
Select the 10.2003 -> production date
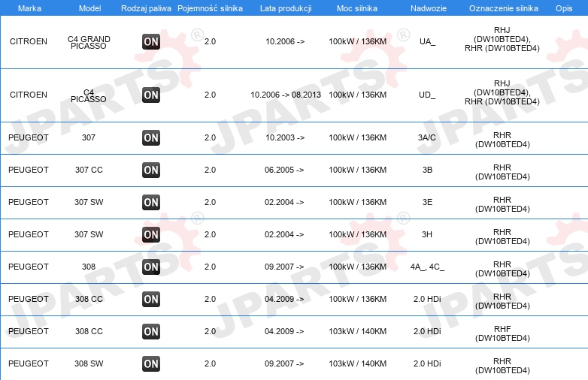coord(285,137)
